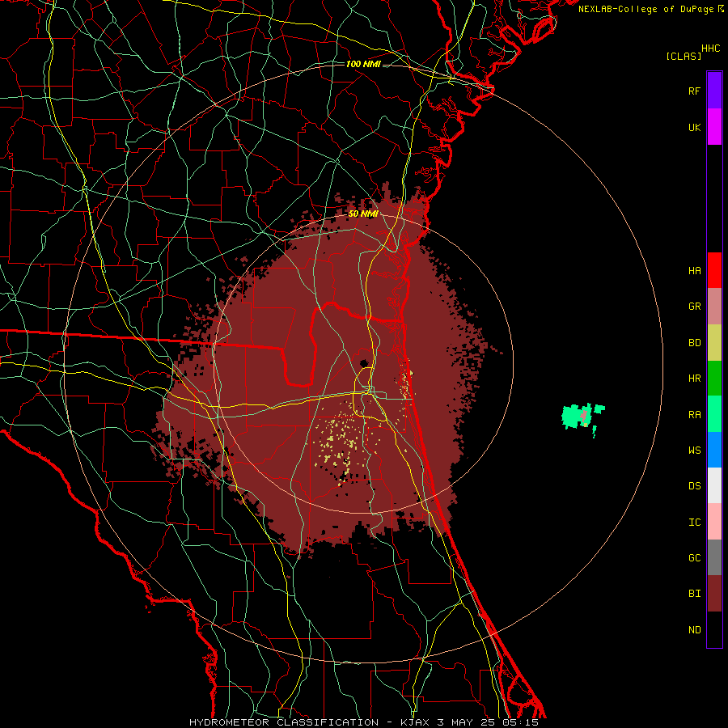Click the BD yellow color swatch
728x728 pixels.
click(714, 343)
